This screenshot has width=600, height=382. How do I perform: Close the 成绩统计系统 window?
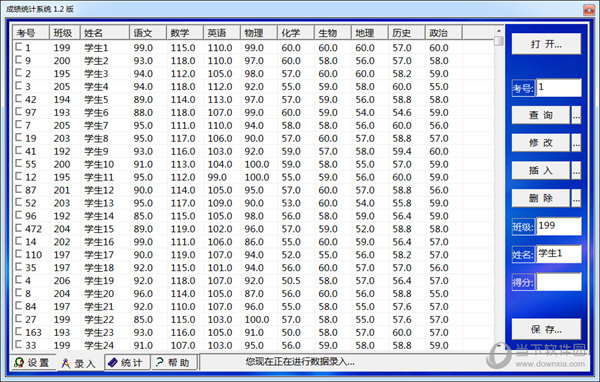pyautogui.click(x=589, y=10)
